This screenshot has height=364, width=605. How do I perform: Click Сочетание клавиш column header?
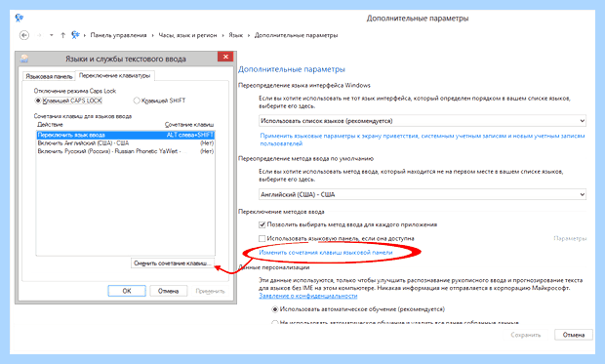coord(189,124)
